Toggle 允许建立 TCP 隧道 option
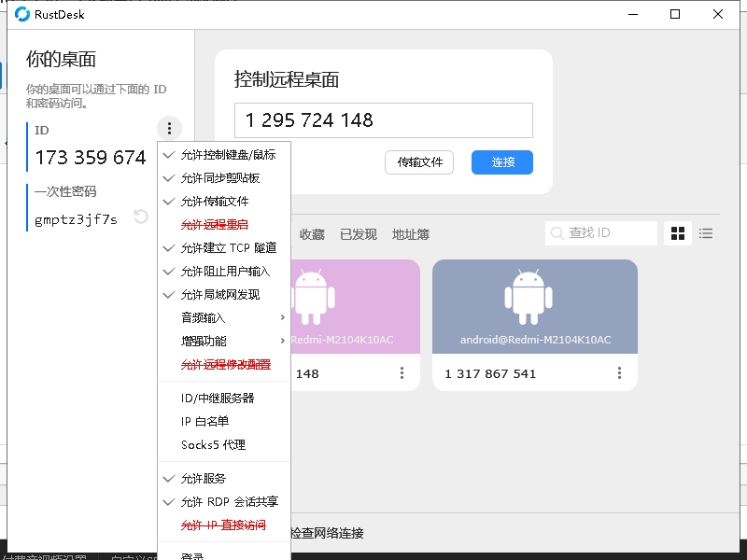 [224, 248]
